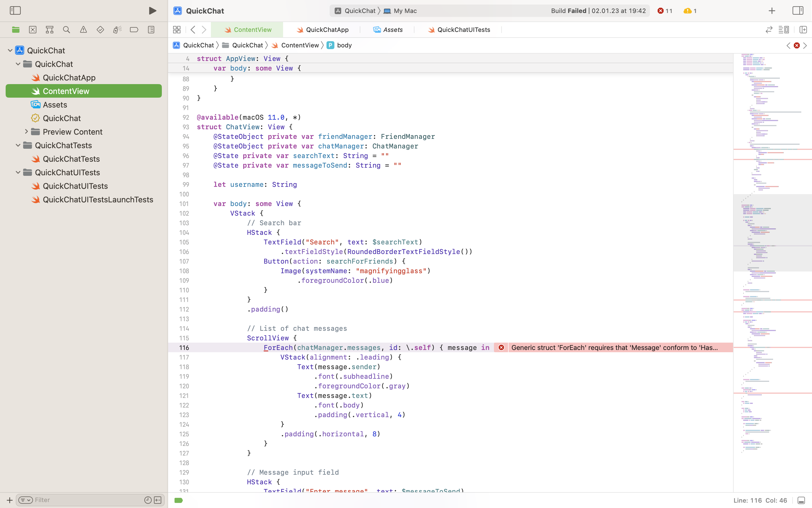
Task: Open the editor options layout menu
Action: 784,30
